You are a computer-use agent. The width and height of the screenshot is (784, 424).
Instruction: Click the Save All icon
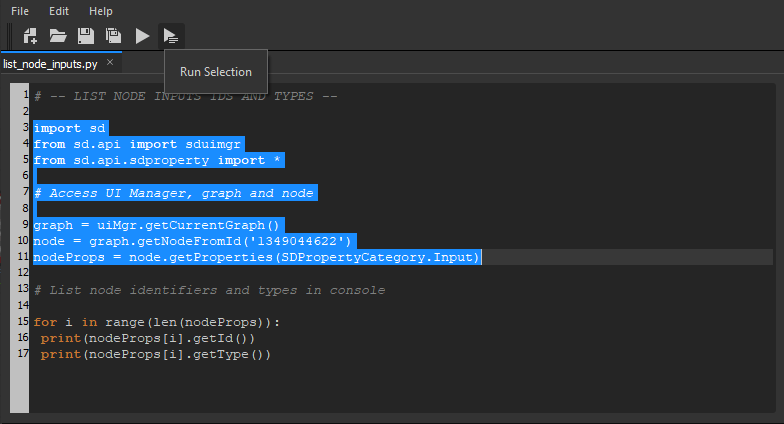pyautogui.click(x=114, y=36)
